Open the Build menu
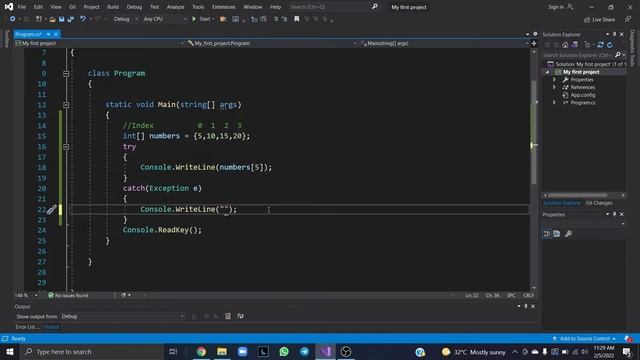The height and width of the screenshot is (360, 640). [113, 7]
